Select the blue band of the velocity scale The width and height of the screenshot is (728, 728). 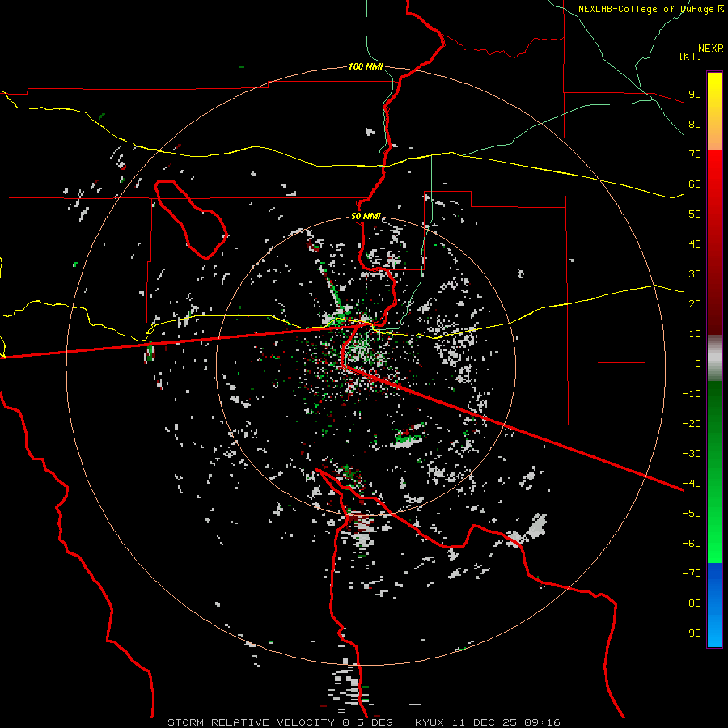(x=714, y=605)
